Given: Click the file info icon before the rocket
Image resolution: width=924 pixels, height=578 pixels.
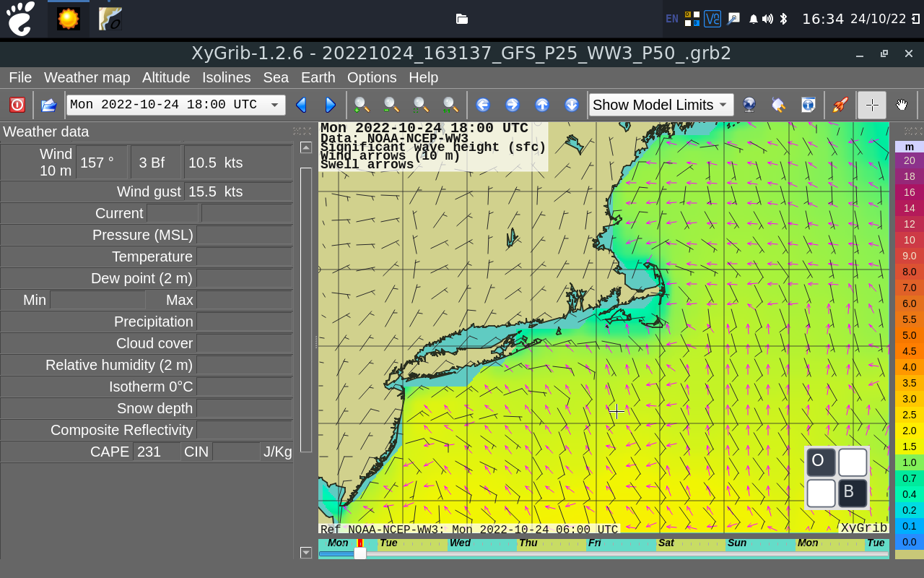Looking at the screenshot, I should 808,105.
